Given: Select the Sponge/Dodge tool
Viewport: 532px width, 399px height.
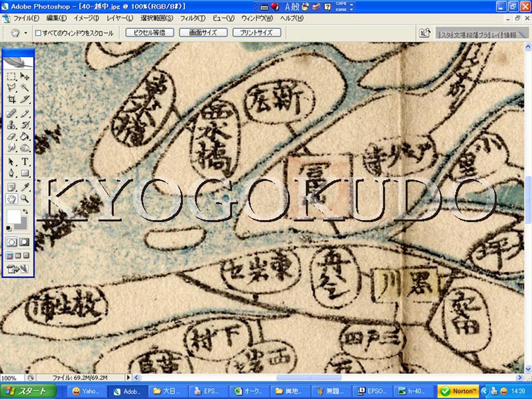Looking at the screenshot, I should pos(24,148).
